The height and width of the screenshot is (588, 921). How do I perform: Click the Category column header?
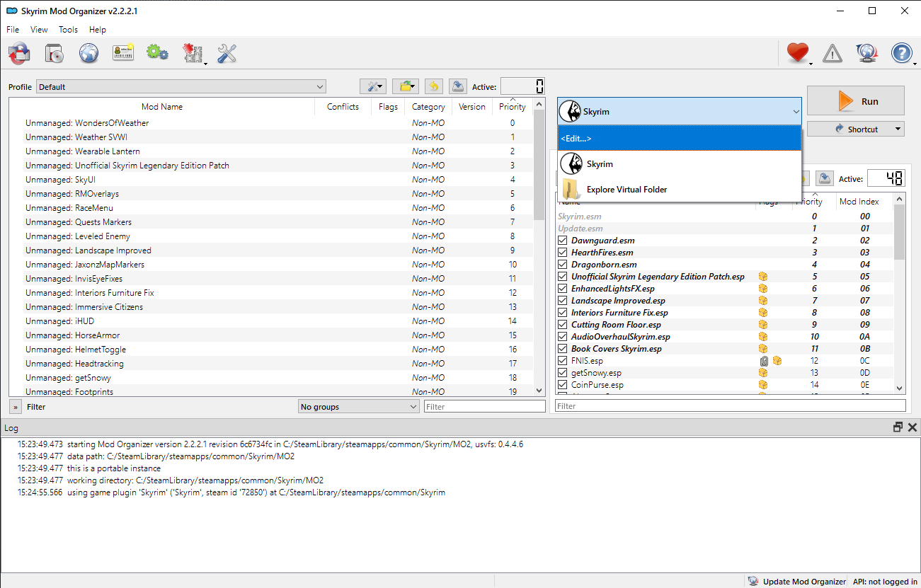428,107
